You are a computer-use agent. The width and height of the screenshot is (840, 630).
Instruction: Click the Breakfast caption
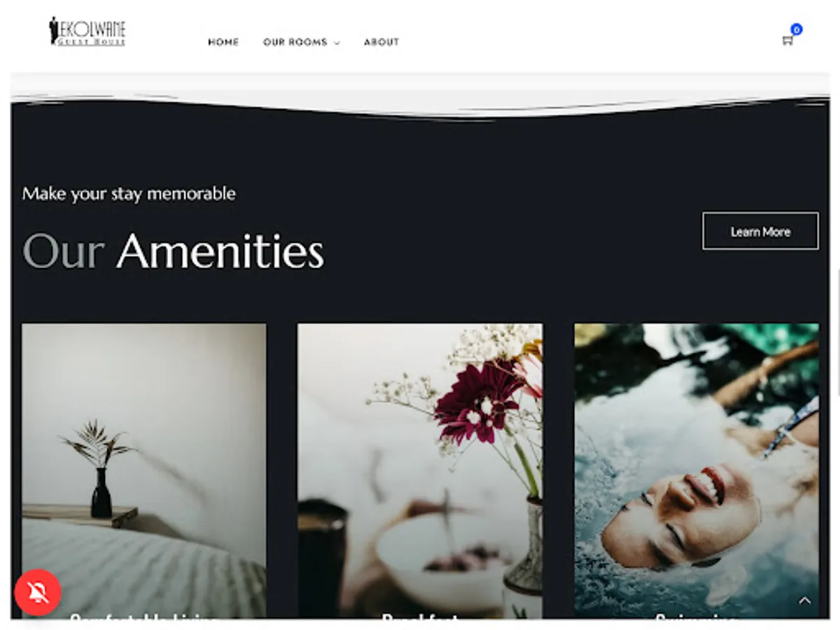pyautogui.click(x=420, y=619)
